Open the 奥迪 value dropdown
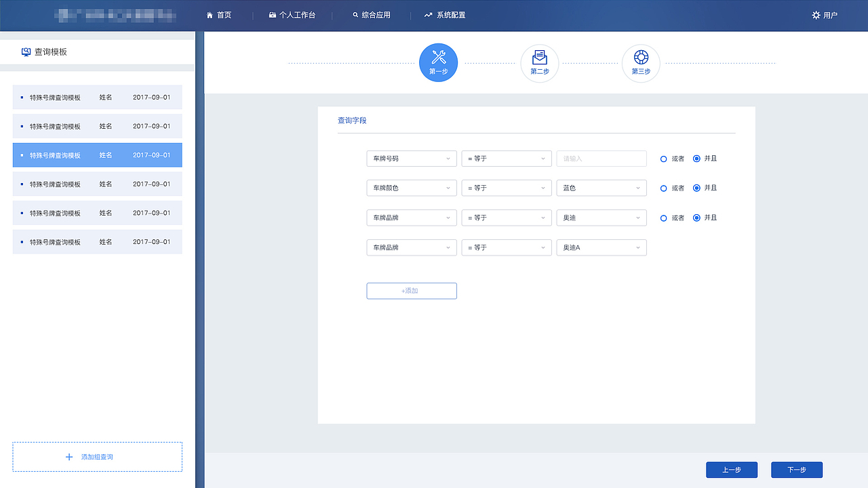 [x=601, y=218]
